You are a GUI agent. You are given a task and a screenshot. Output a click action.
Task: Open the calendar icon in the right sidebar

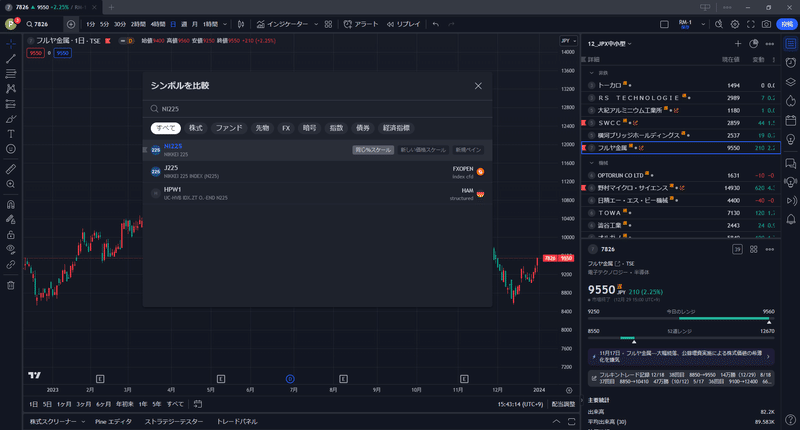click(x=791, y=120)
